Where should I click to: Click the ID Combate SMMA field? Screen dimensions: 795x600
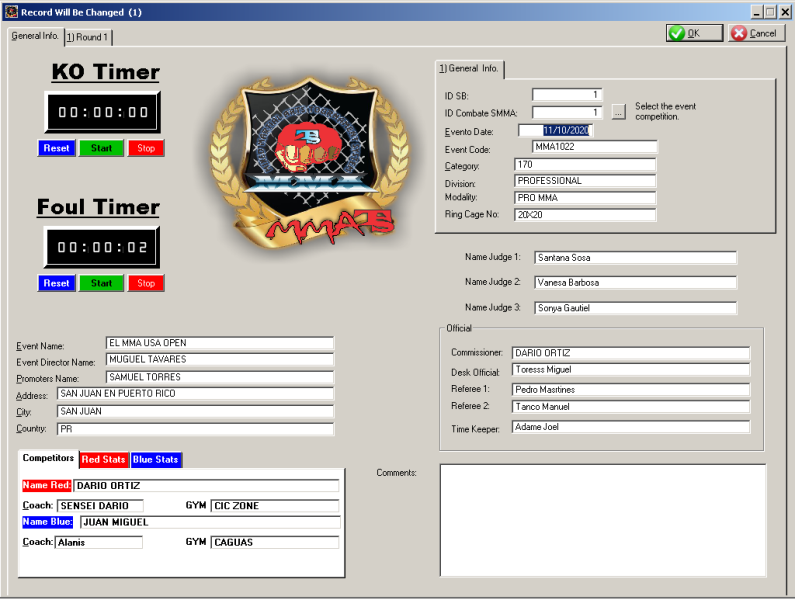pos(567,112)
